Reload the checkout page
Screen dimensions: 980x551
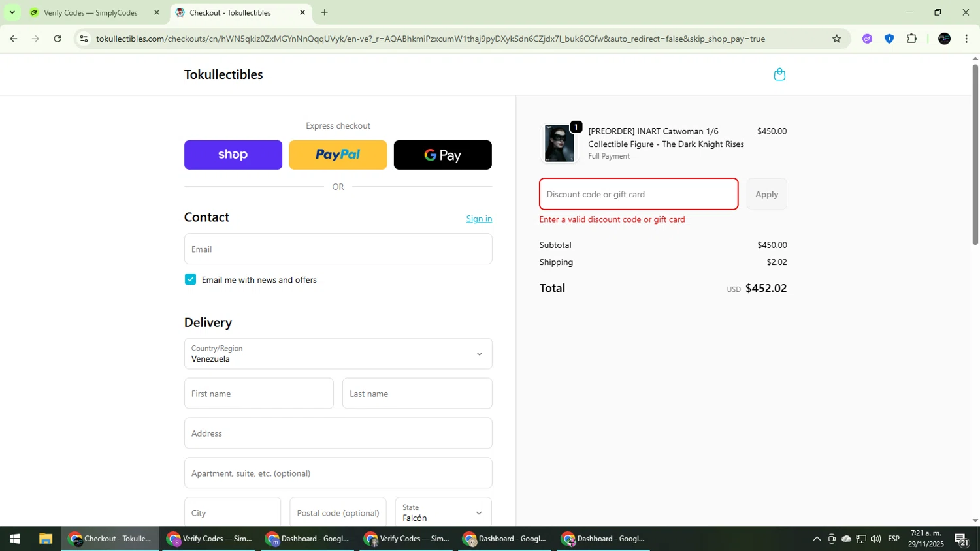pos(57,39)
